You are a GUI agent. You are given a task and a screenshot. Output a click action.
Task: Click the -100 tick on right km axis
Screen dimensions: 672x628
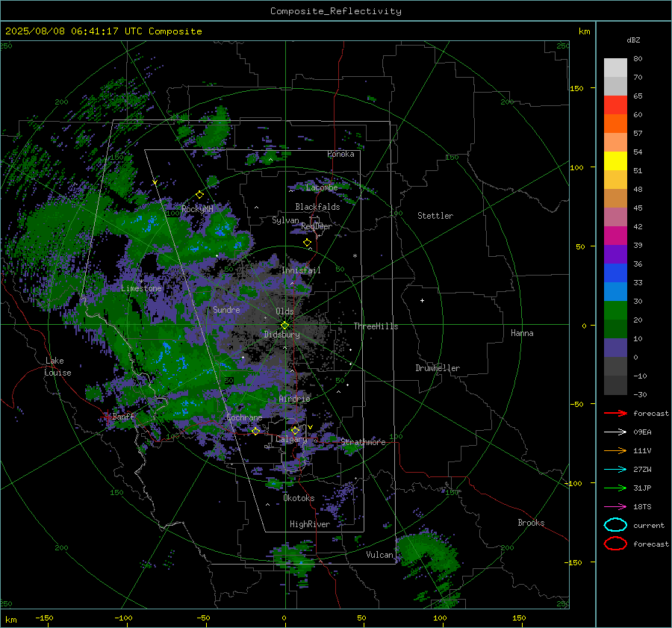pyautogui.click(x=573, y=483)
